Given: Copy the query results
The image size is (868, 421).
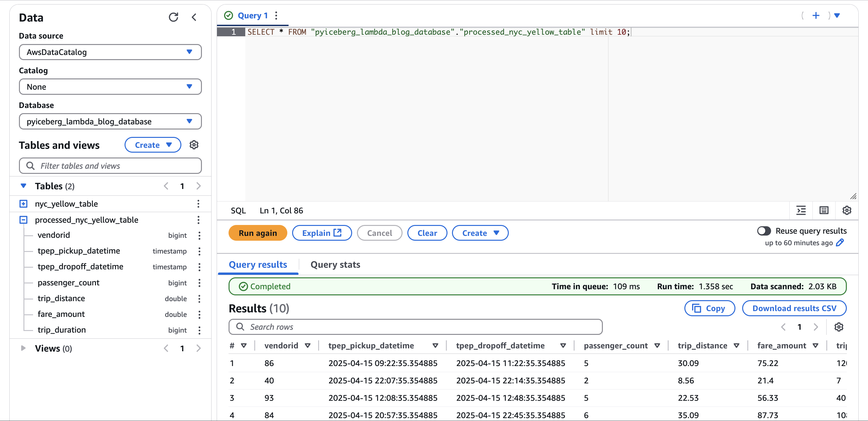Looking at the screenshot, I should (709, 308).
